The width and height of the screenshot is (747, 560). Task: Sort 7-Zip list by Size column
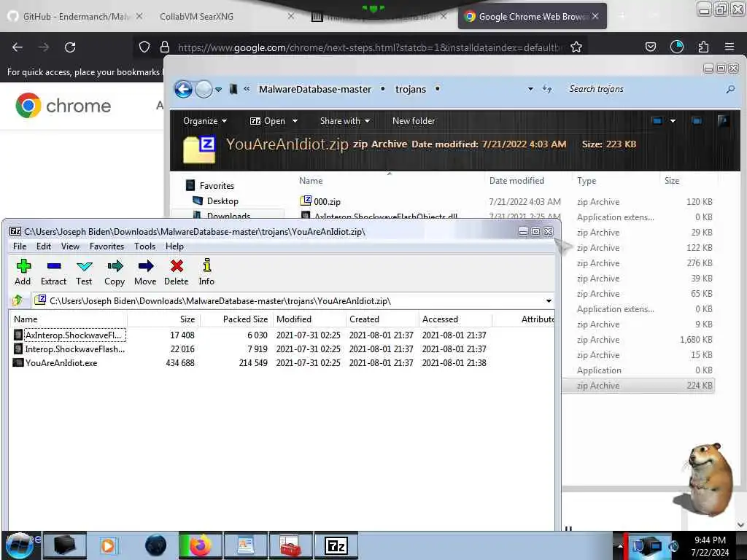[x=187, y=319]
